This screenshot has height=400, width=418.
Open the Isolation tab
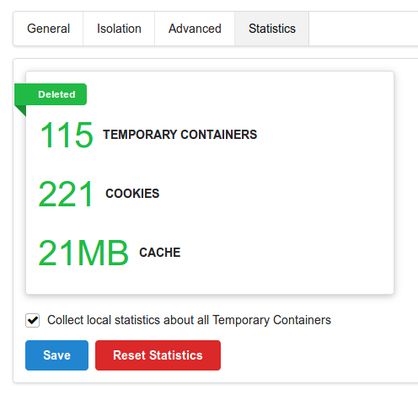(119, 29)
